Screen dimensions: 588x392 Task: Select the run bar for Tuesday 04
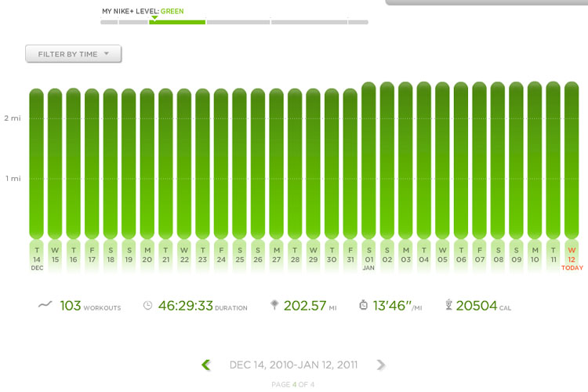[x=423, y=160]
